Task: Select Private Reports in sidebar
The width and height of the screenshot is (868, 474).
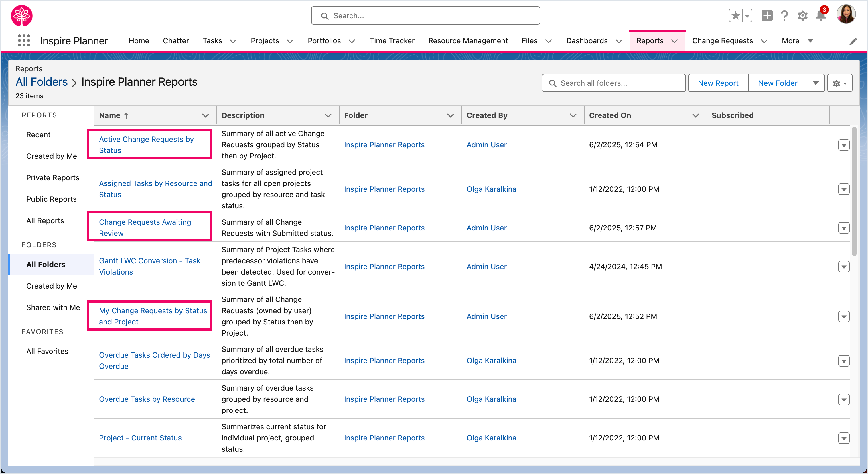Action: click(x=53, y=177)
